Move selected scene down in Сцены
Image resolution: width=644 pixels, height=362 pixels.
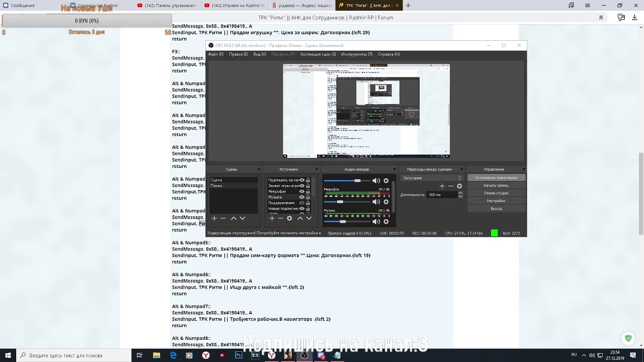(x=243, y=218)
